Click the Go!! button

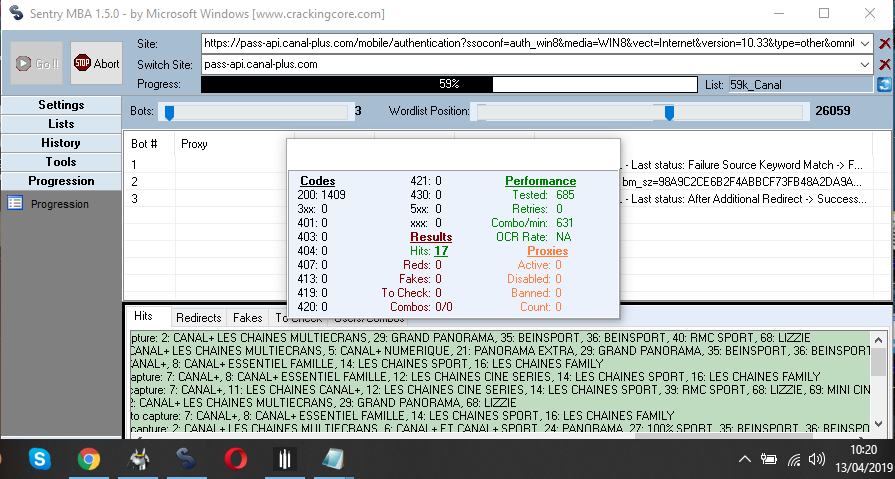(37, 63)
